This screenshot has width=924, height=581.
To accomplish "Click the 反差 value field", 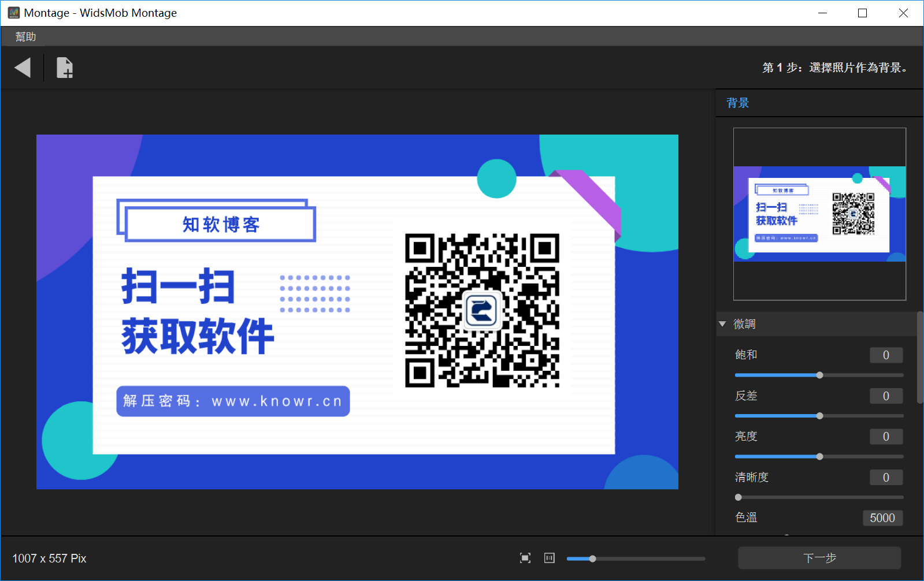I will [886, 396].
